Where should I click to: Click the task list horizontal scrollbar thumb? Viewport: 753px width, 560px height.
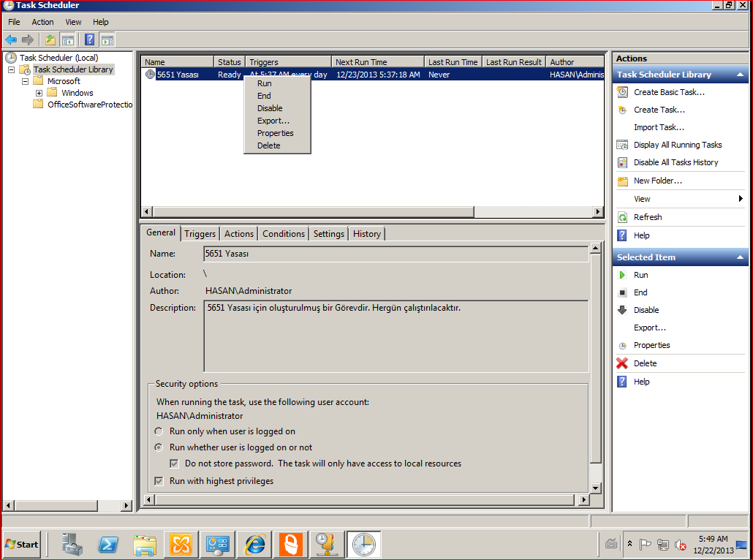click(314, 212)
